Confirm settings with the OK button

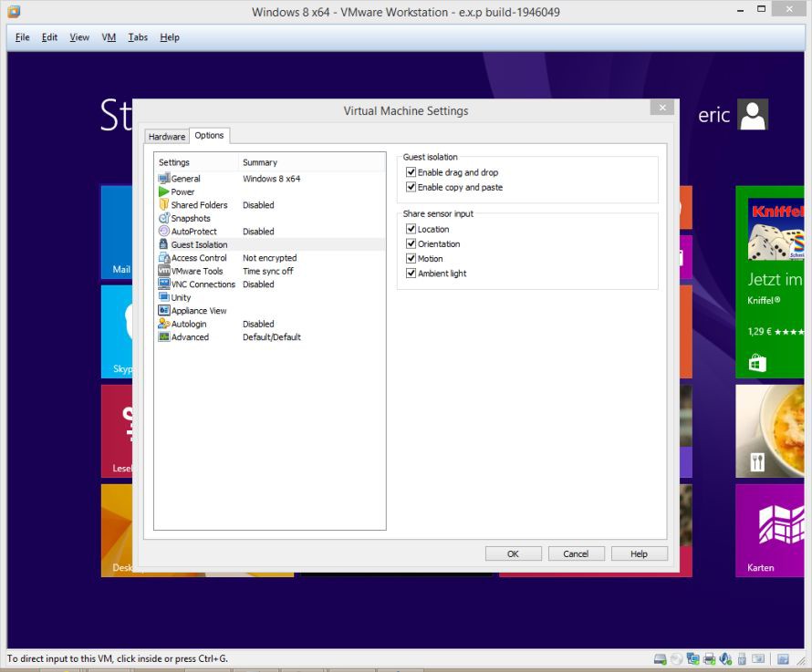513,554
